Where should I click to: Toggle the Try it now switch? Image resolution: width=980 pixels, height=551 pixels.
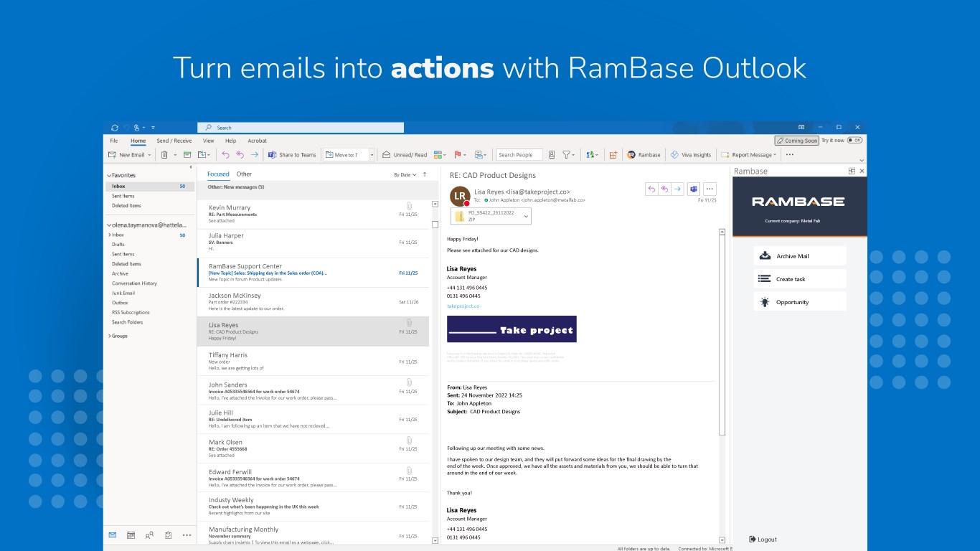point(854,141)
